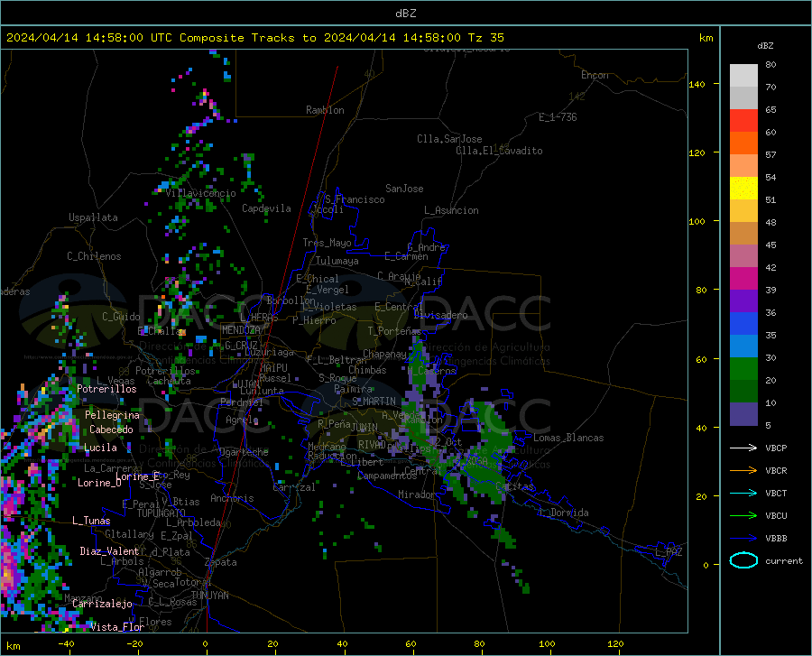Image resolution: width=812 pixels, height=656 pixels.
Task: Click the L_Tunas pink label
Action: (x=91, y=521)
